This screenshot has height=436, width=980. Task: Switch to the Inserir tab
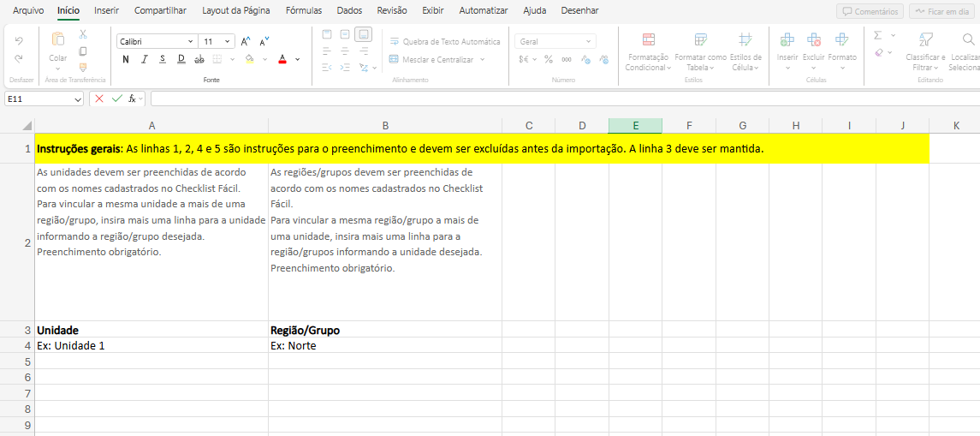[x=107, y=10]
